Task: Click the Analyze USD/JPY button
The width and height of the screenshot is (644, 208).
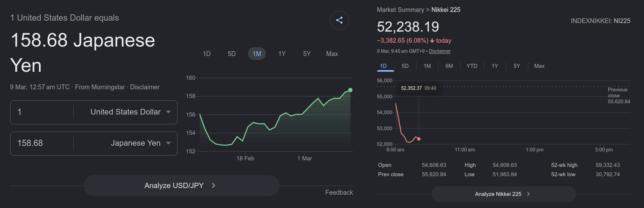Action: (181, 186)
